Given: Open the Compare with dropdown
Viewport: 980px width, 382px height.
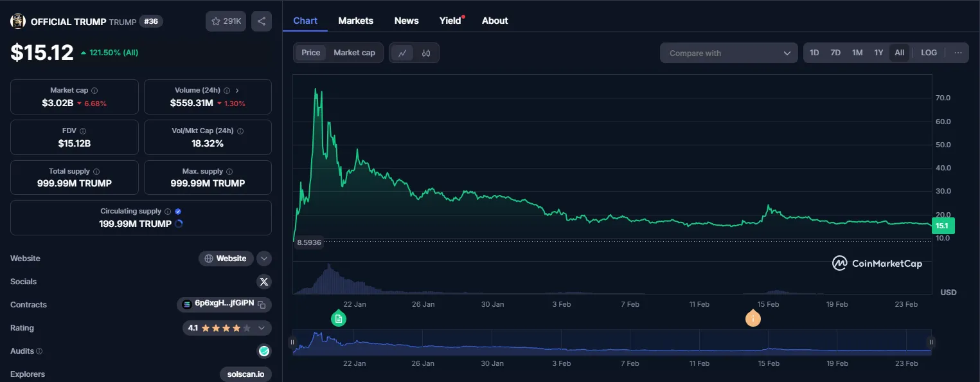Looking at the screenshot, I should (729, 53).
